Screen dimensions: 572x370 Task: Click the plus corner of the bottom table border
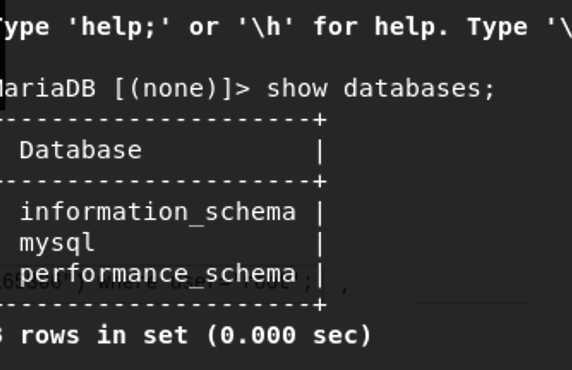coord(320,305)
